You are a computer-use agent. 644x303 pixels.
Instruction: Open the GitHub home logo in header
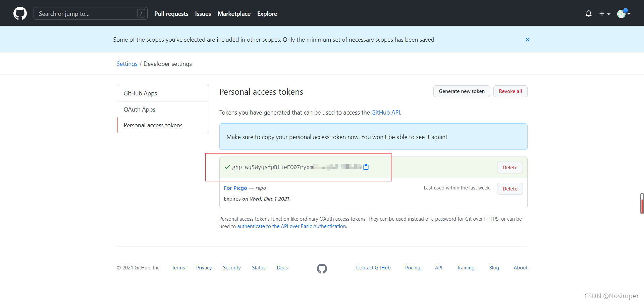click(20, 13)
